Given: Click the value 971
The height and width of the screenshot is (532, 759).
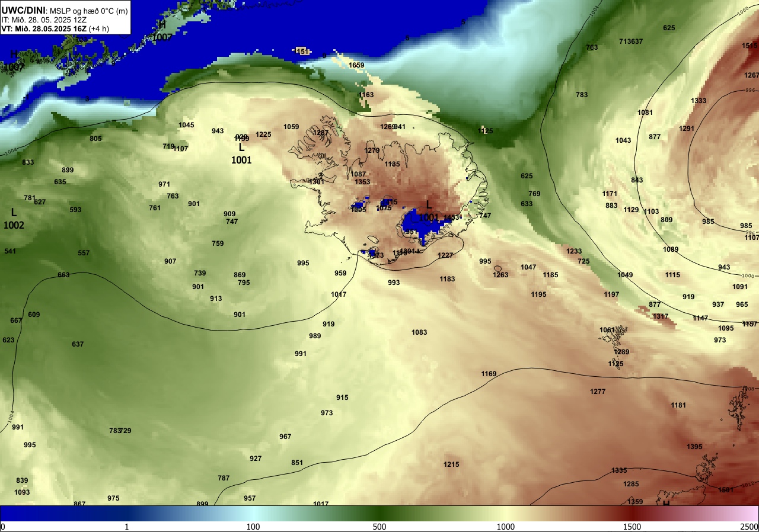Looking at the screenshot, I should [x=164, y=184].
